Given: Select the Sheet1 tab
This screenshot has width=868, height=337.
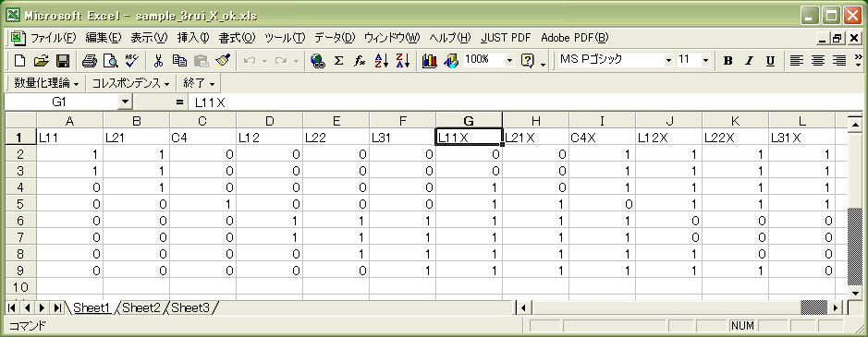Looking at the screenshot, I should click(x=92, y=307).
